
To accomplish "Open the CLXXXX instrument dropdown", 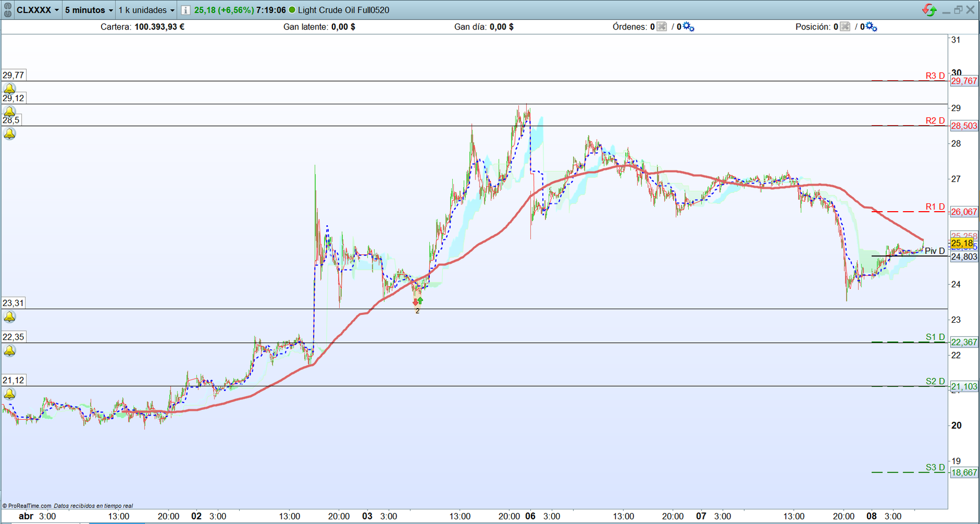I will (x=38, y=10).
